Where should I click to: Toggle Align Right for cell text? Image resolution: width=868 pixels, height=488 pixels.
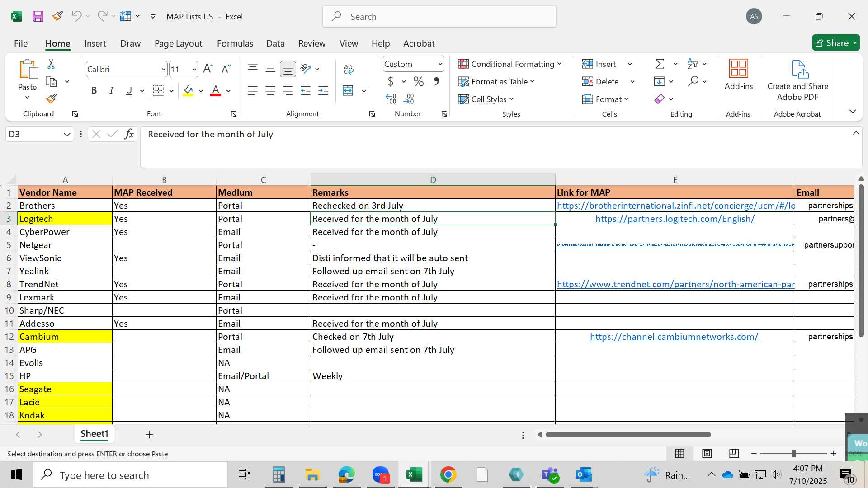288,91
